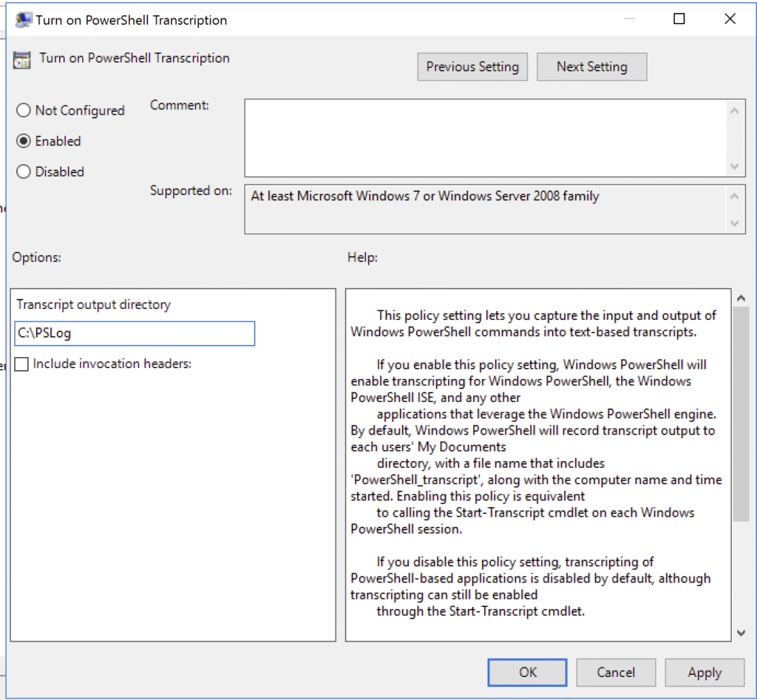Enable Include invocation headers checkbox

pos(22,364)
